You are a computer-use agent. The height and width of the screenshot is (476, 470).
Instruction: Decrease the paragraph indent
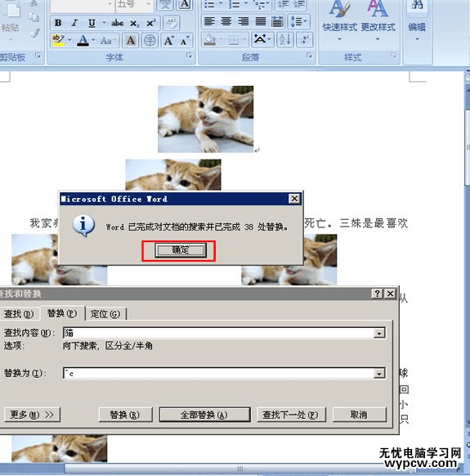[x=284, y=4]
